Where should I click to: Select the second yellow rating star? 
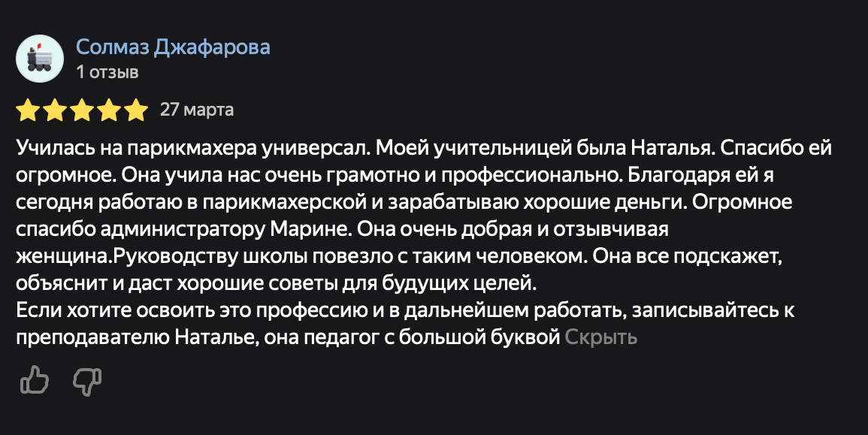pos(55,110)
